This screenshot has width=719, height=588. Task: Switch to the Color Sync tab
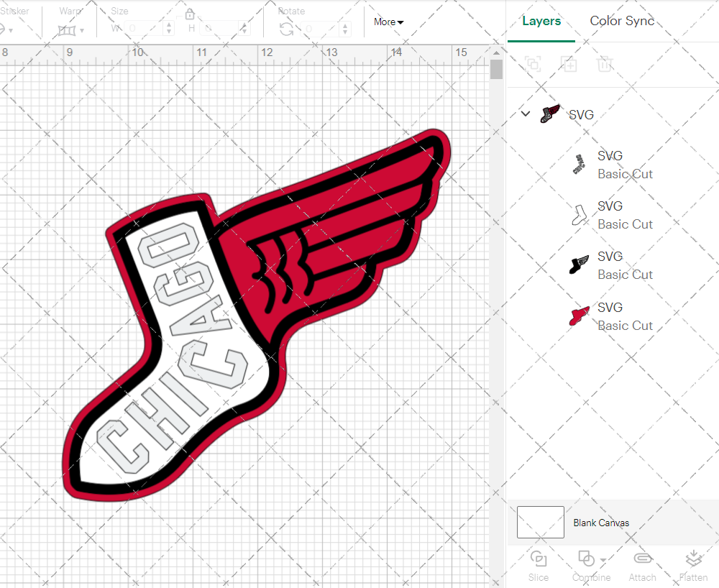622,21
